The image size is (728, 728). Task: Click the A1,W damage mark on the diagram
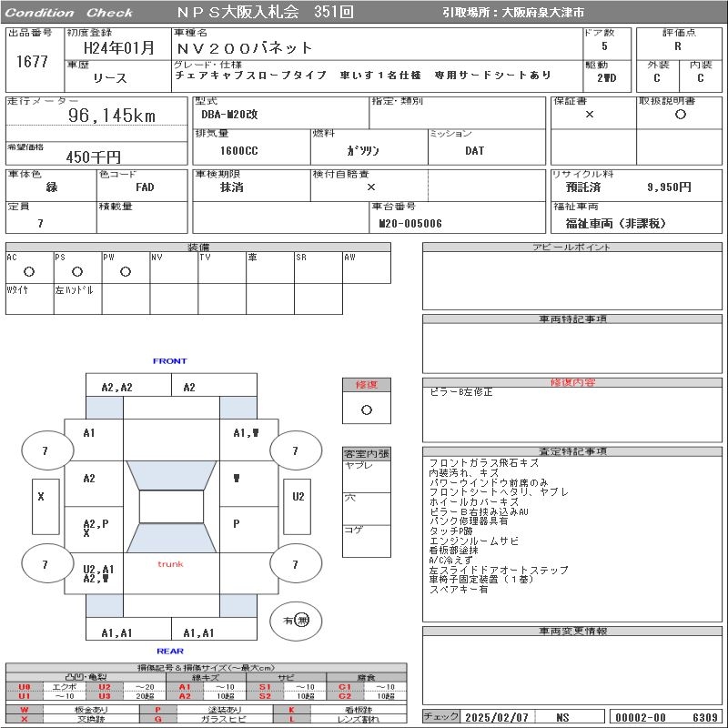[246, 433]
